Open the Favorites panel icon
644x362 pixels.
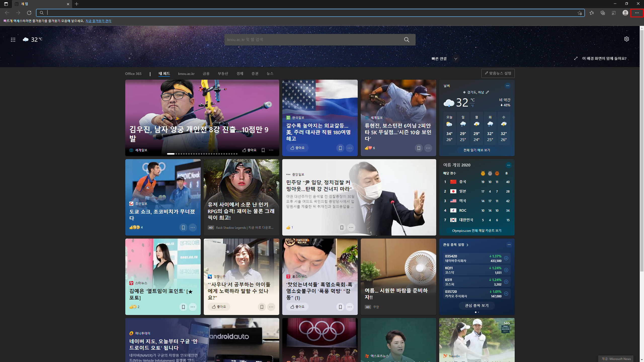(591, 13)
